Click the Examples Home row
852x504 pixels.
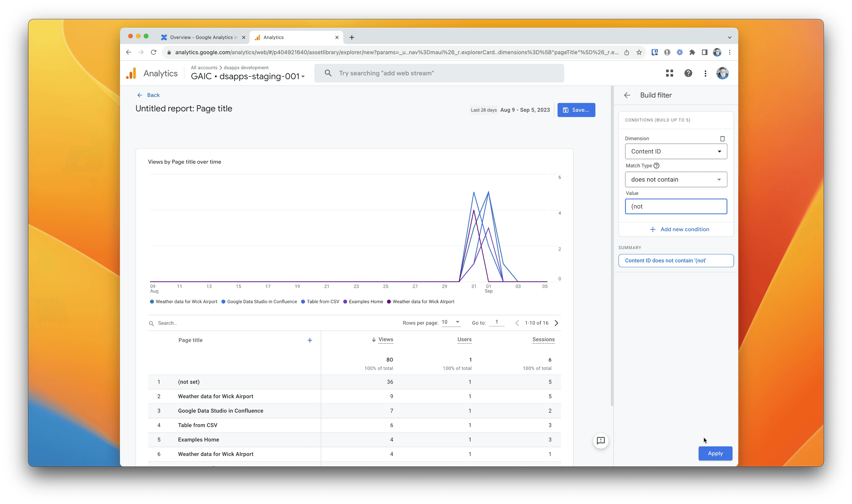[x=354, y=440]
